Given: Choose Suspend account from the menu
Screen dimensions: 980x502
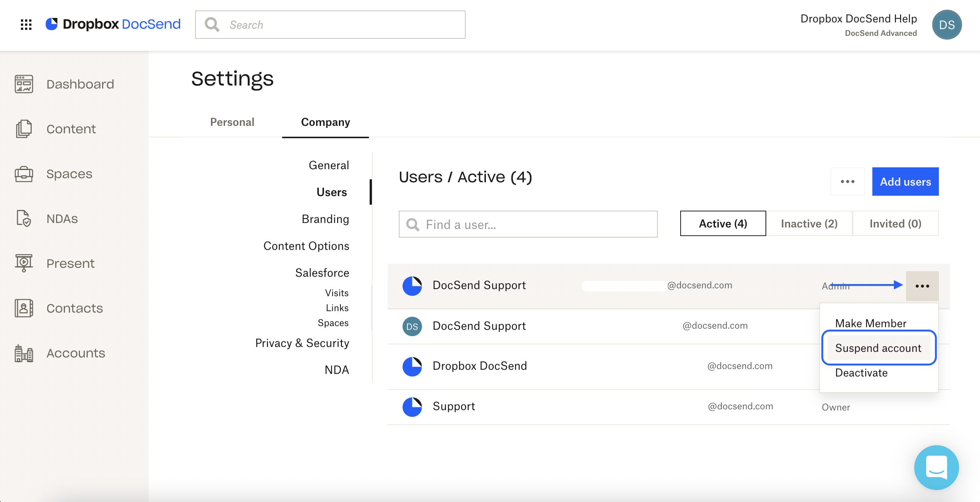Looking at the screenshot, I should click(x=878, y=348).
